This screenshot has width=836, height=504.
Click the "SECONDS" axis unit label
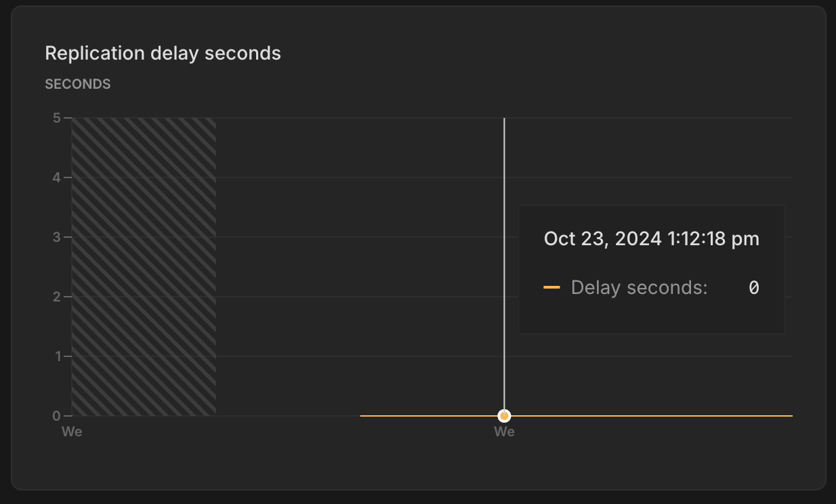pyautogui.click(x=78, y=84)
